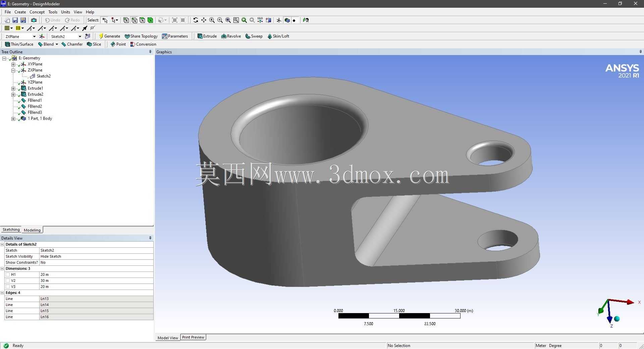Switch to the Print Preview tab
The width and height of the screenshot is (644, 349).
point(193,337)
